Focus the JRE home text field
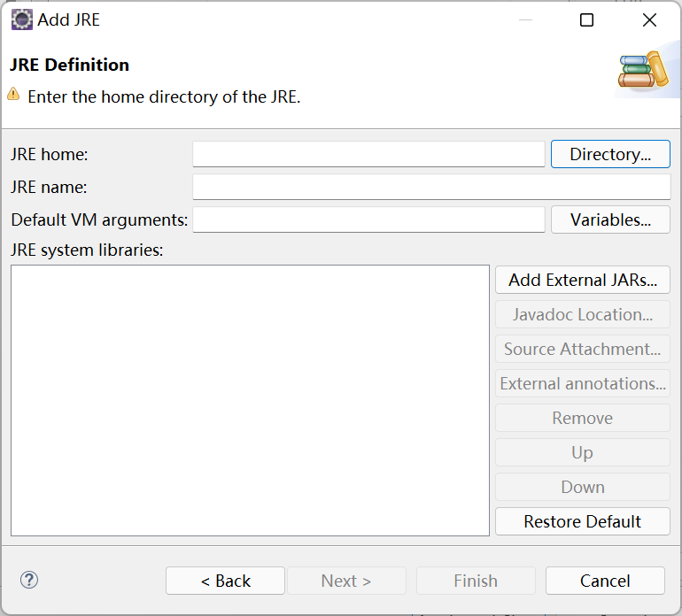Viewport: 682px width, 616px height. (368, 154)
